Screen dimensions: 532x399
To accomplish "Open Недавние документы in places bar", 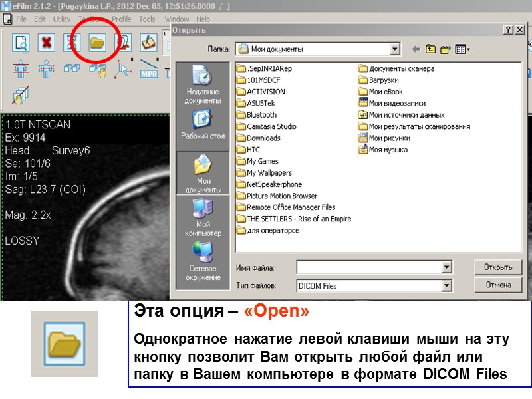I will [203, 84].
